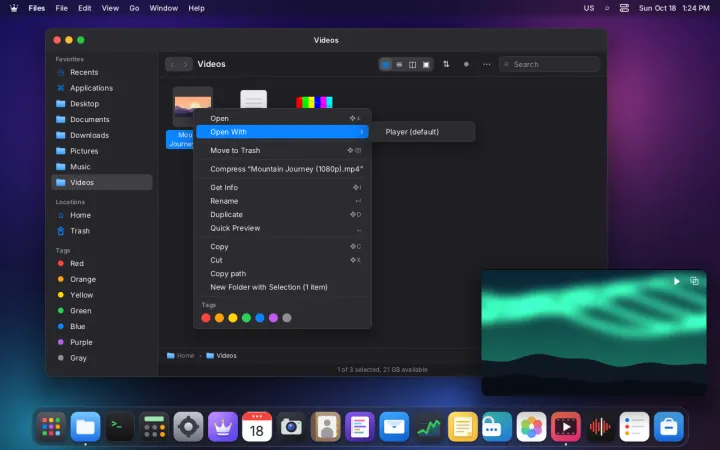Filter by Purple tag in sidebar

[x=101, y=342]
